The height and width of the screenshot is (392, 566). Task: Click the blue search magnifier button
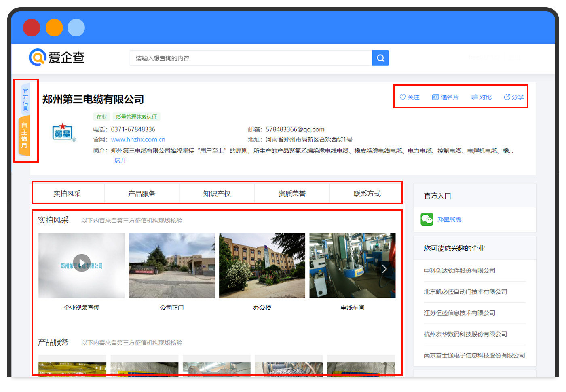click(380, 58)
